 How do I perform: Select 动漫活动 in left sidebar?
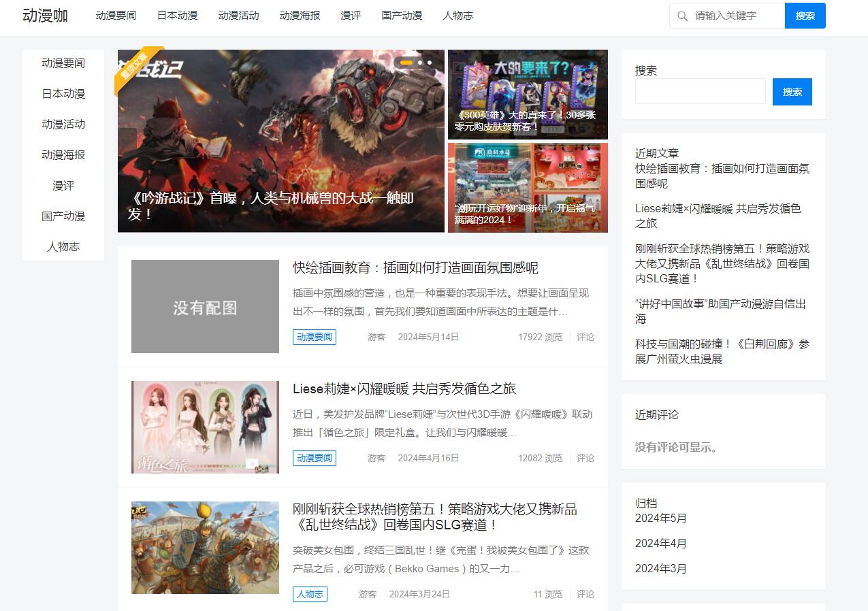click(63, 125)
